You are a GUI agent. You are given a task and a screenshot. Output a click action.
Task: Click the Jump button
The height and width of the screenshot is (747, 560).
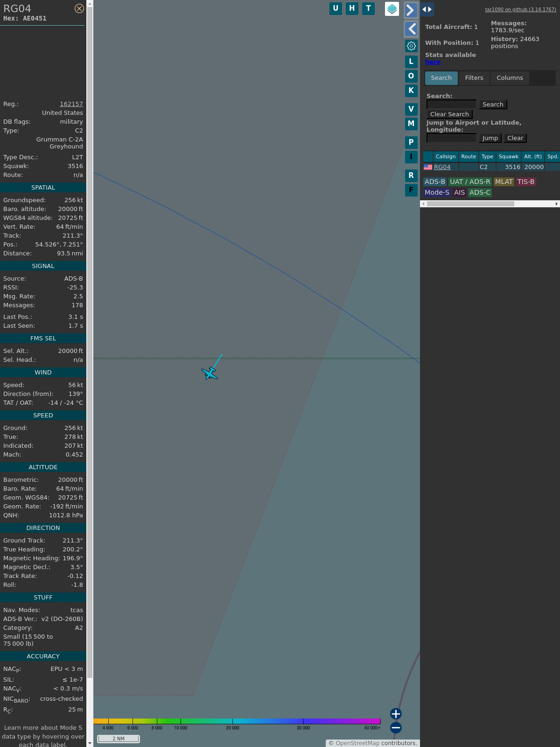coord(490,138)
